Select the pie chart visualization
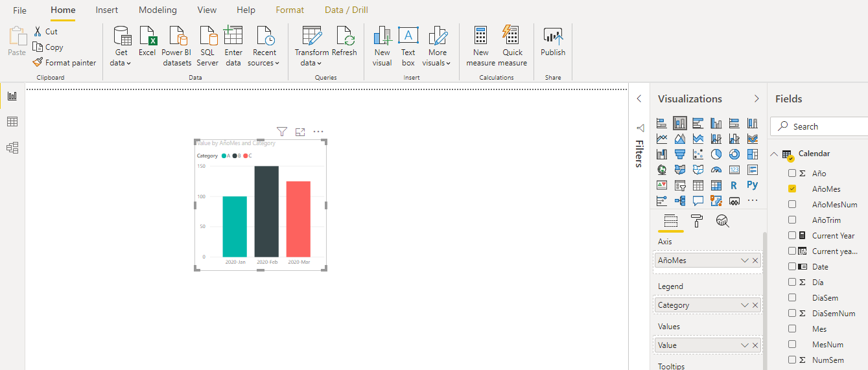Image resolution: width=868 pixels, height=370 pixels. [716, 154]
